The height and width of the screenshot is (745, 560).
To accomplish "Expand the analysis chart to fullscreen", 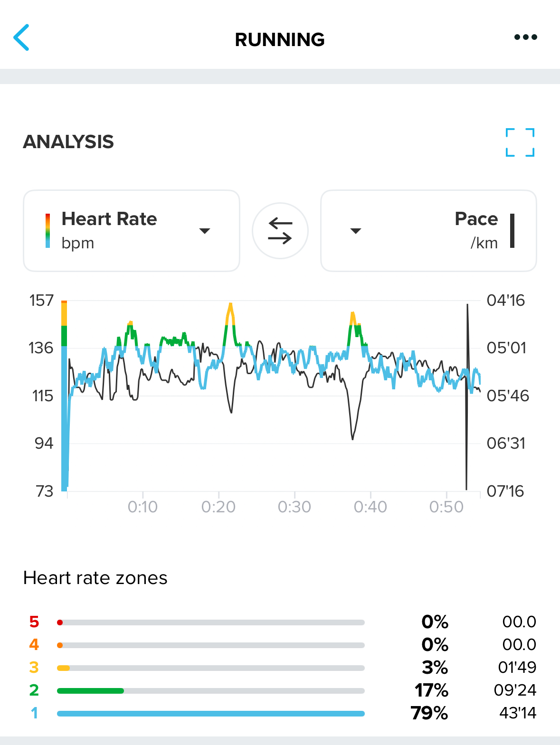I will coord(520,142).
